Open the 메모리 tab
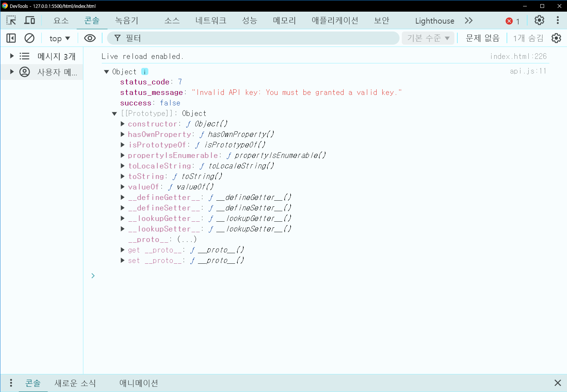 point(284,21)
